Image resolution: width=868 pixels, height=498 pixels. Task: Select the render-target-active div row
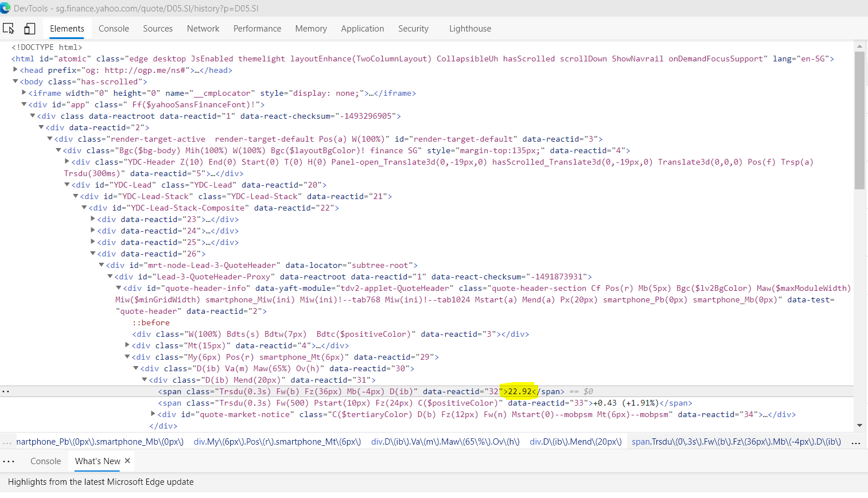point(329,139)
